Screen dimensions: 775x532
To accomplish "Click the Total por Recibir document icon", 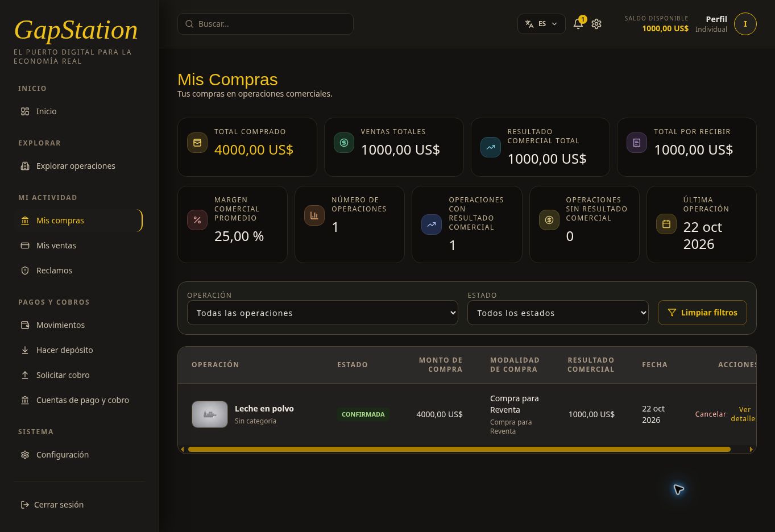I will (x=637, y=143).
